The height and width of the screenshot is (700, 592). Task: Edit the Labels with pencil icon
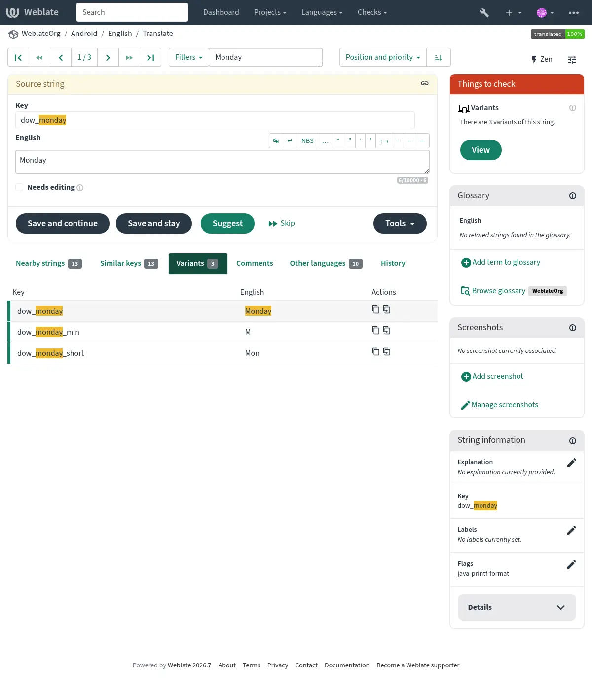[572, 530]
